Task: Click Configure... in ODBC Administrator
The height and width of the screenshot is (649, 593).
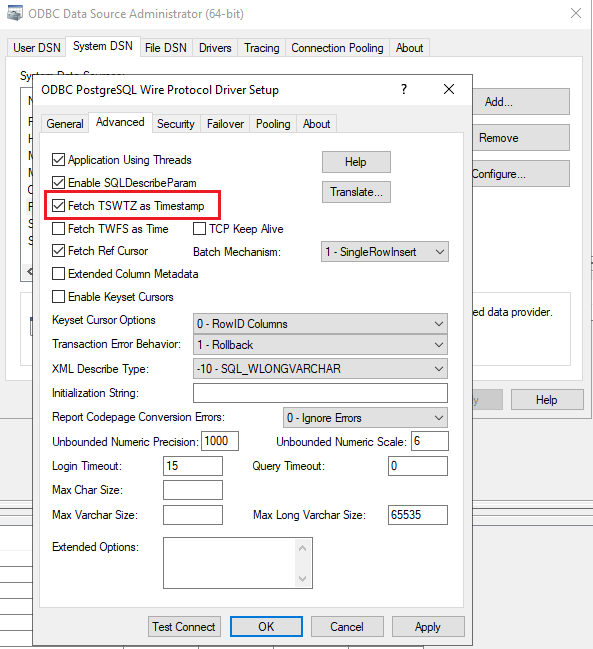Action: pyautogui.click(x=521, y=173)
